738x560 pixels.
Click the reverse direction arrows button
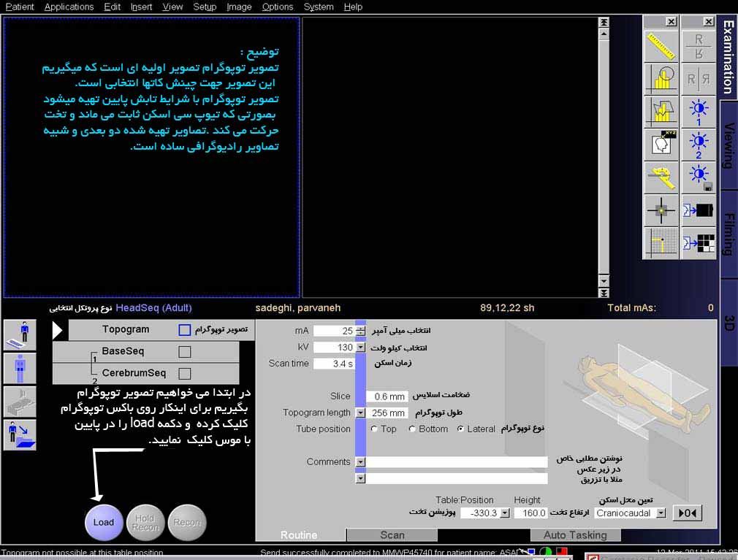click(x=687, y=513)
